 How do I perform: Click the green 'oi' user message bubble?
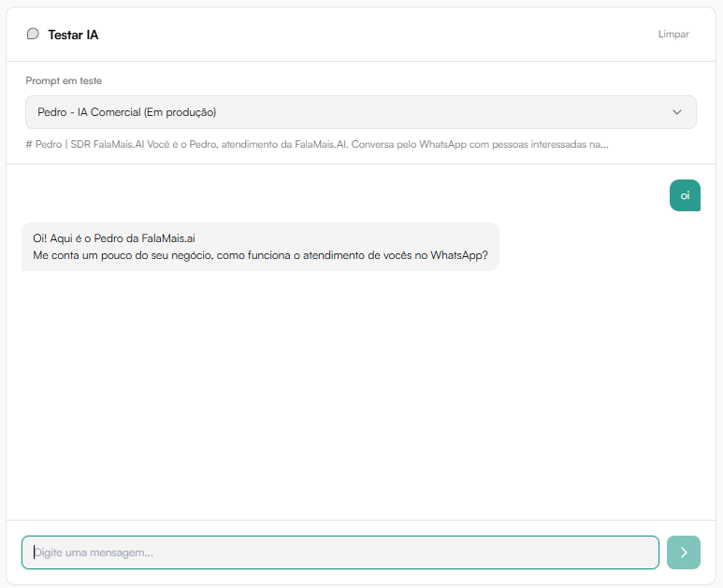pos(685,195)
